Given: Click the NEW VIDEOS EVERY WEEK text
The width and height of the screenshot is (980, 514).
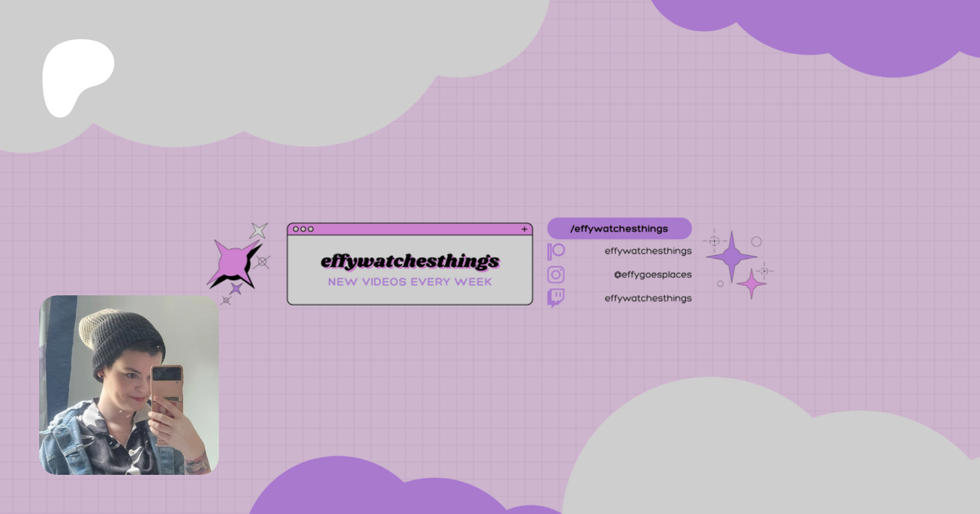Looking at the screenshot, I should click(x=409, y=282).
